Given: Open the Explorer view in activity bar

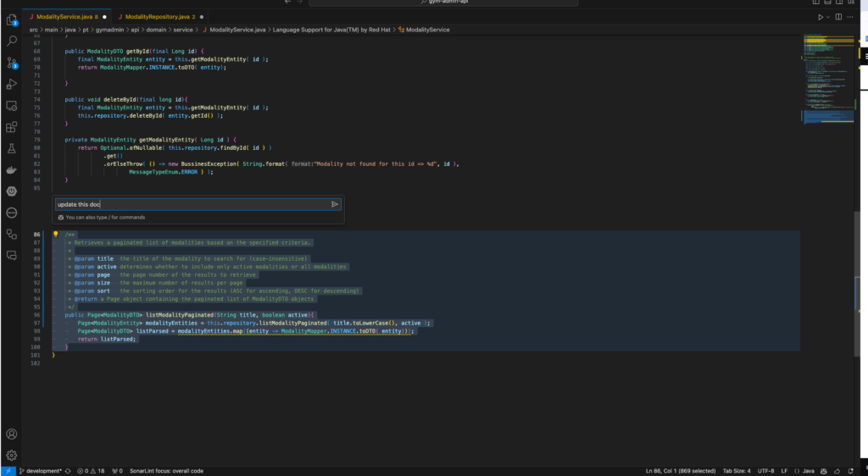Looking at the screenshot, I should 11,19.
